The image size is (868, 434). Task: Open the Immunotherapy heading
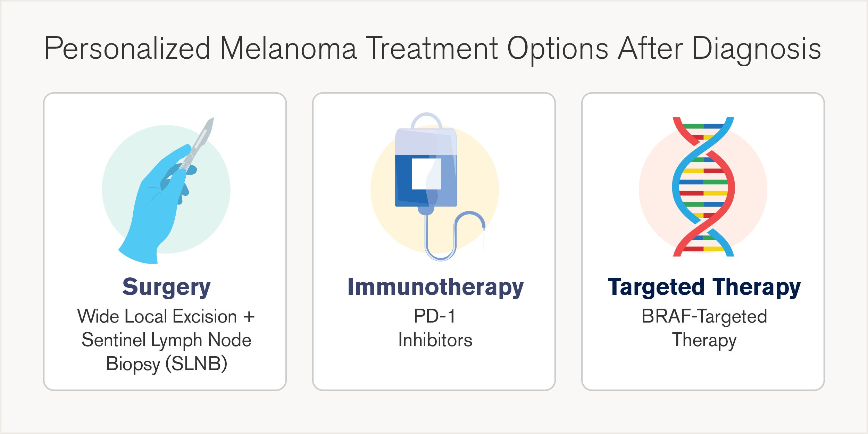tap(435, 287)
